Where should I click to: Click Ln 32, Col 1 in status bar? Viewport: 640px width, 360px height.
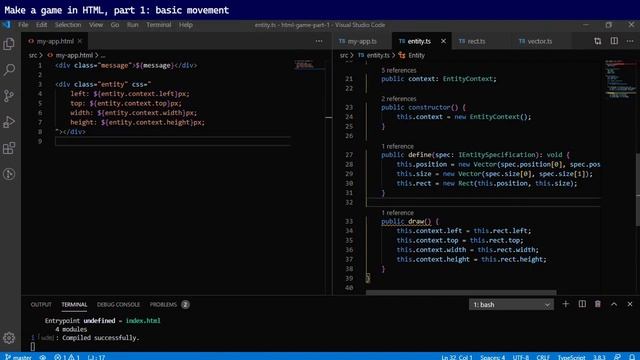pyautogui.click(x=456, y=357)
